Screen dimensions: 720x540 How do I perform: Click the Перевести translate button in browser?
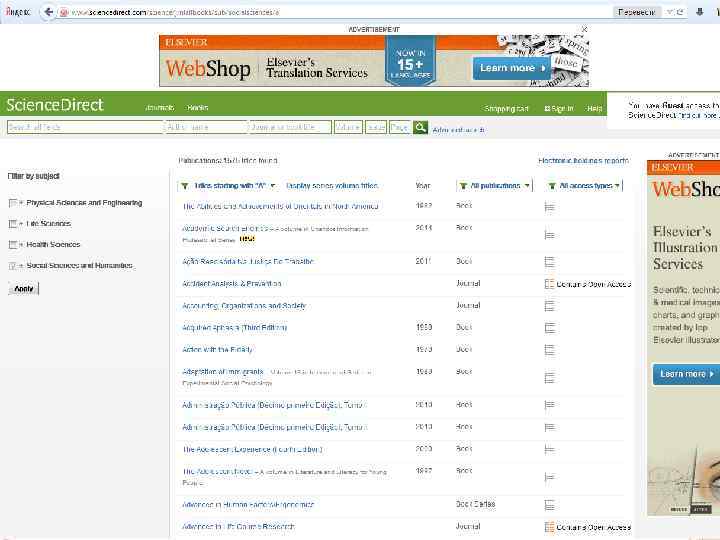tap(636, 12)
